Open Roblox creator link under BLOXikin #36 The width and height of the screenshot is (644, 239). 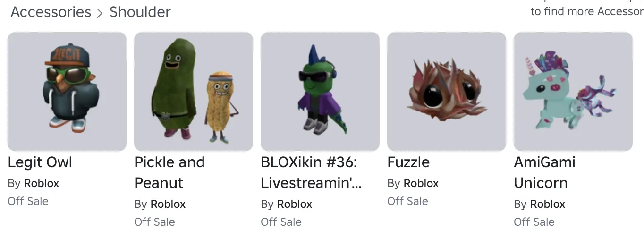coord(295,204)
